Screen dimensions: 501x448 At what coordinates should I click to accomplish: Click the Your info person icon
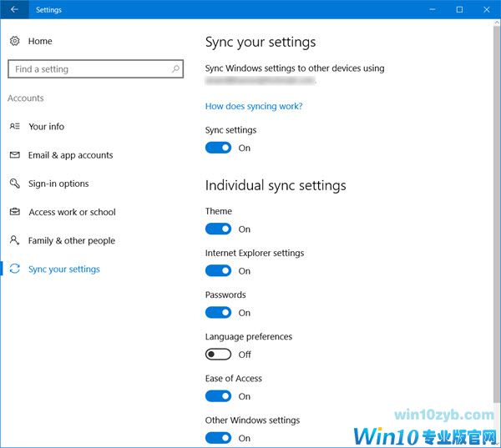click(14, 127)
